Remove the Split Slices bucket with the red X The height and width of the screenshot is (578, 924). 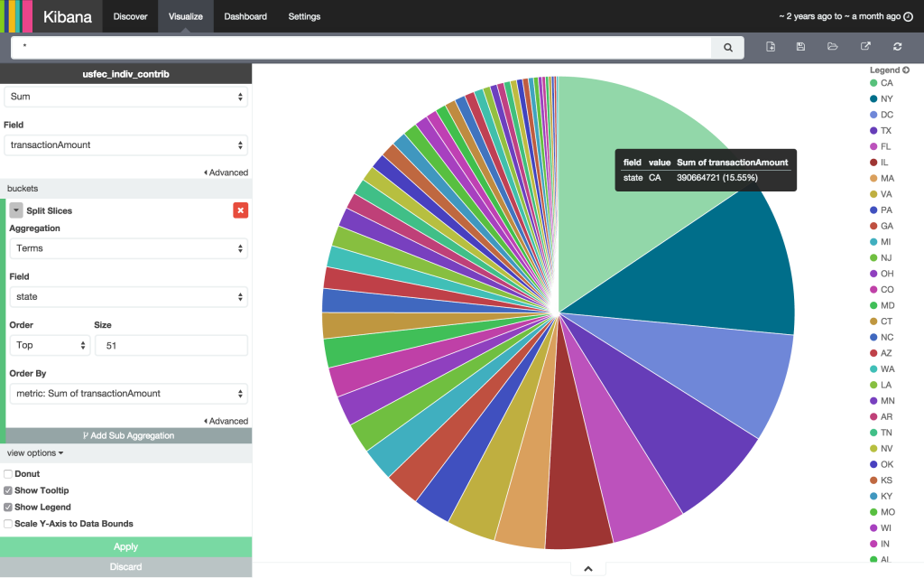(x=240, y=210)
